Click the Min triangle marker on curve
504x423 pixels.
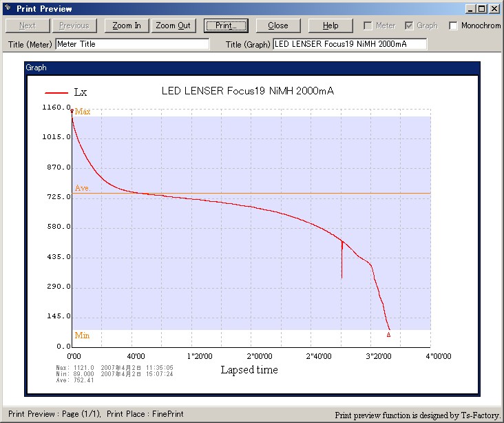(x=388, y=335)
